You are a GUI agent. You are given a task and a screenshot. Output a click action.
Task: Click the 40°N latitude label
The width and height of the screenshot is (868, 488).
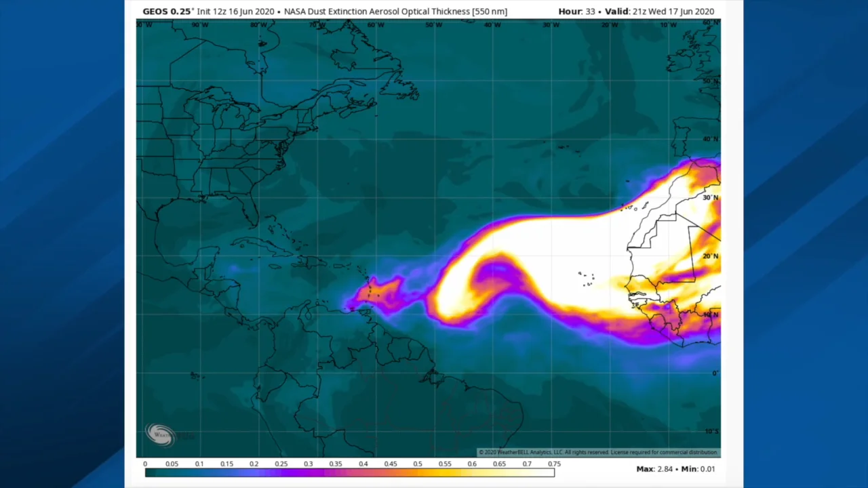tap(711, 139)
